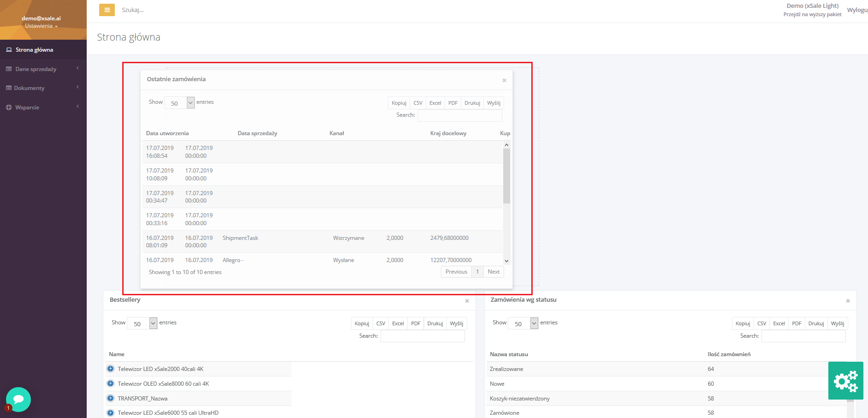Open entries count dropdown in Bestsellery
Screen dimensions: 868x418
(143, 323)
